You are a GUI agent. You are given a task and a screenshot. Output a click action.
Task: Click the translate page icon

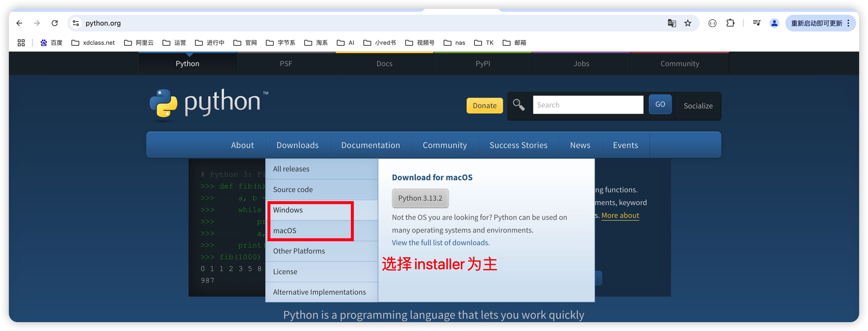pos(672,23)
